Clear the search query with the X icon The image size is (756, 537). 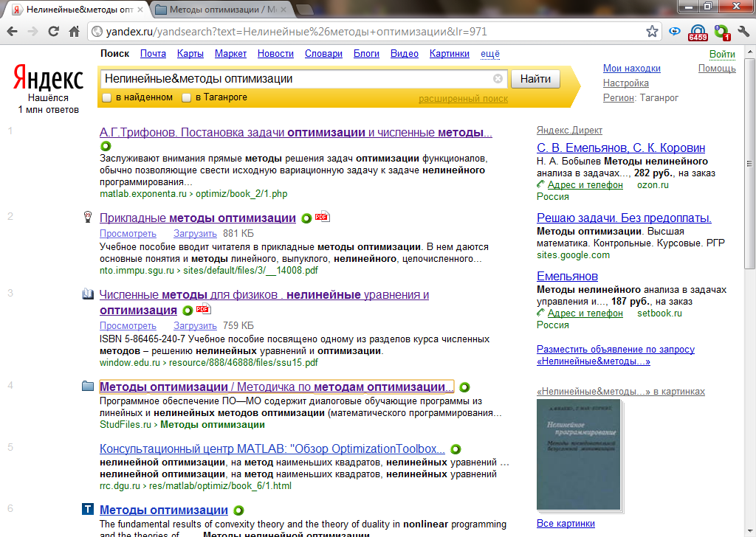click(498, 78)
